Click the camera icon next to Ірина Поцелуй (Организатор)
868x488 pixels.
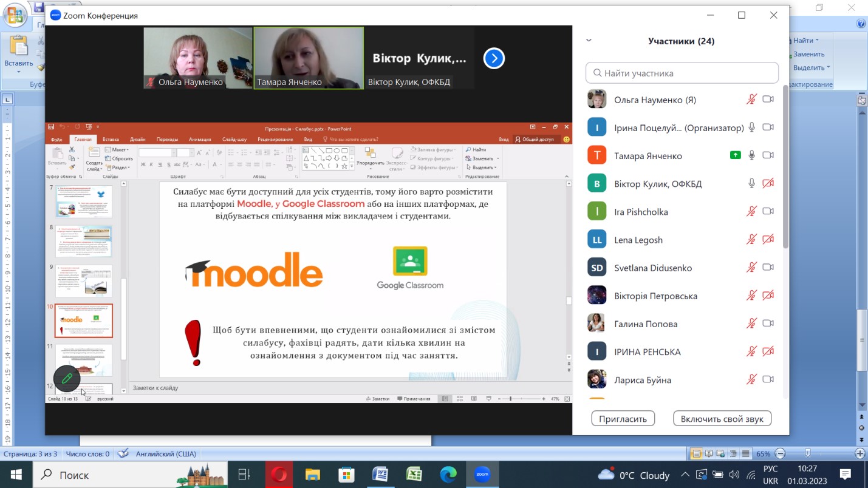tap(768, 127)
